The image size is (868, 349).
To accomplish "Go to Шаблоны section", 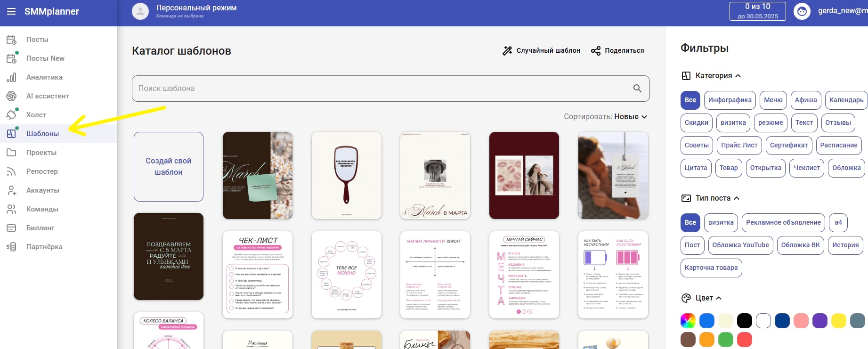I will click(x=58, y=134).
